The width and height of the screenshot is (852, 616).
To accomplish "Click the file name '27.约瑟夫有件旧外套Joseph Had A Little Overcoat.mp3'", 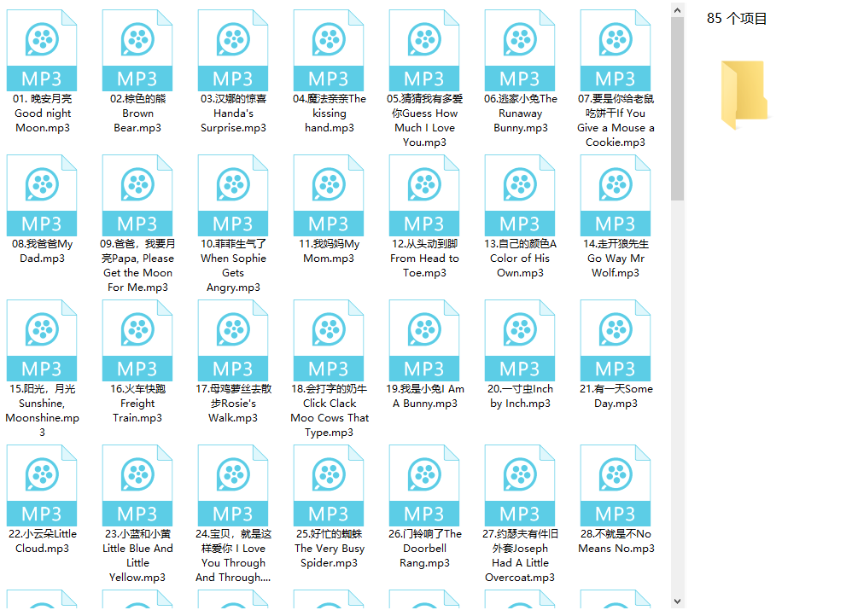I will tap(520, 555).
